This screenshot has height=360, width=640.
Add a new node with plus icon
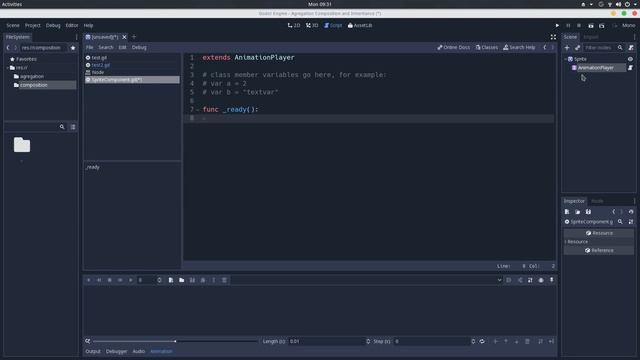(x=567, y=48)
